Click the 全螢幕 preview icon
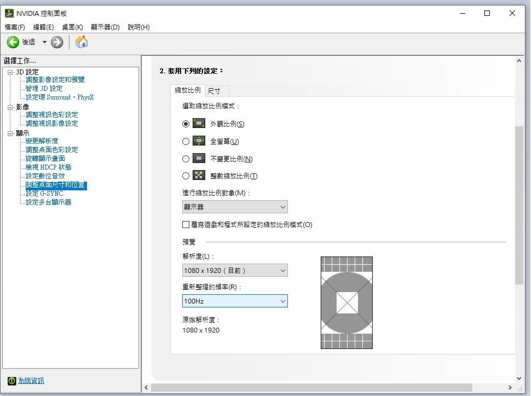 (199, 141)
